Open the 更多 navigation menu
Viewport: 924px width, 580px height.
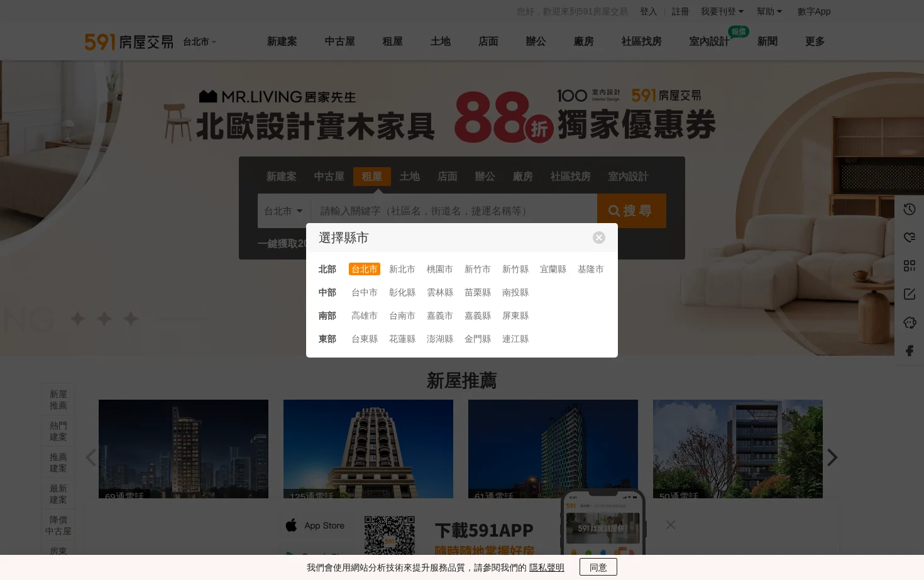tap(815, 41)
